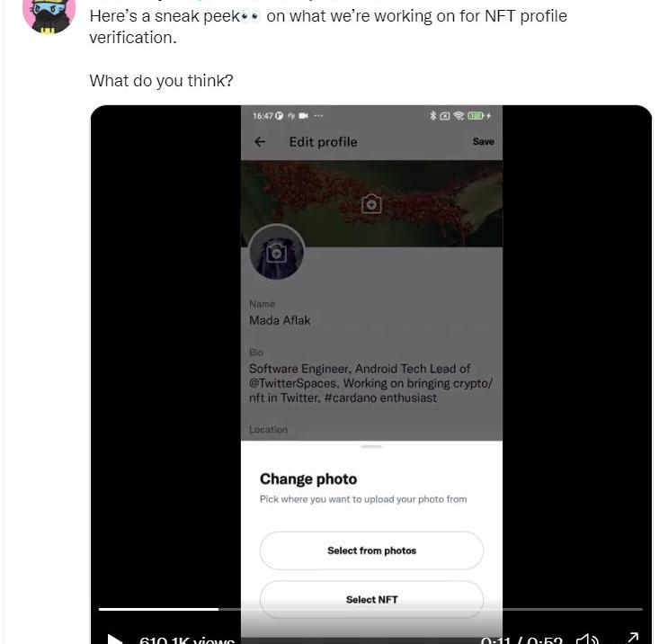
Task: Click the Bio text field
Action: pyautogui.click(x=370, y=383)
